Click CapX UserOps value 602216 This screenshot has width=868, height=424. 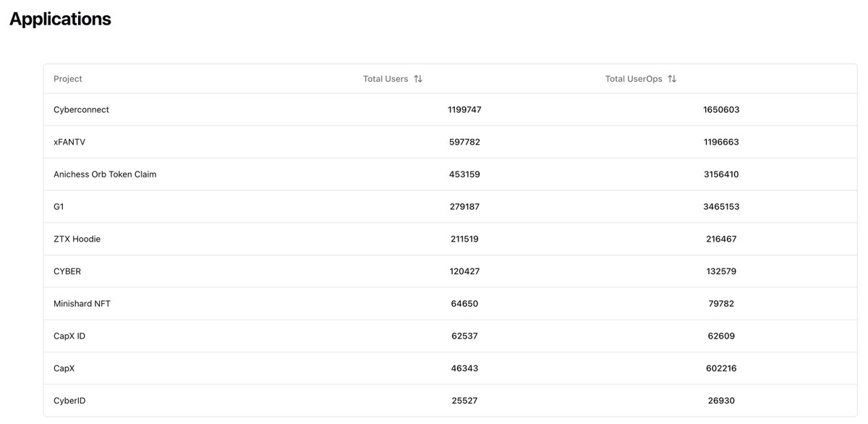coord(721,368)
